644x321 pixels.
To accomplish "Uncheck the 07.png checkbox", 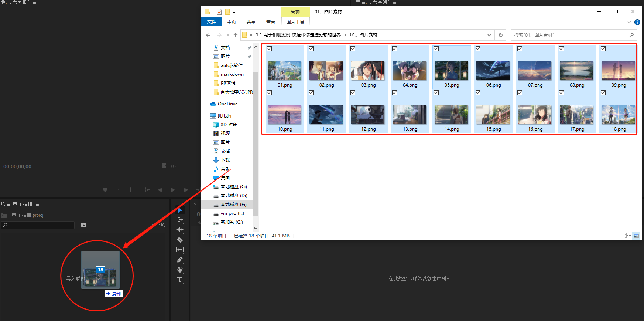I will (520, 49).
